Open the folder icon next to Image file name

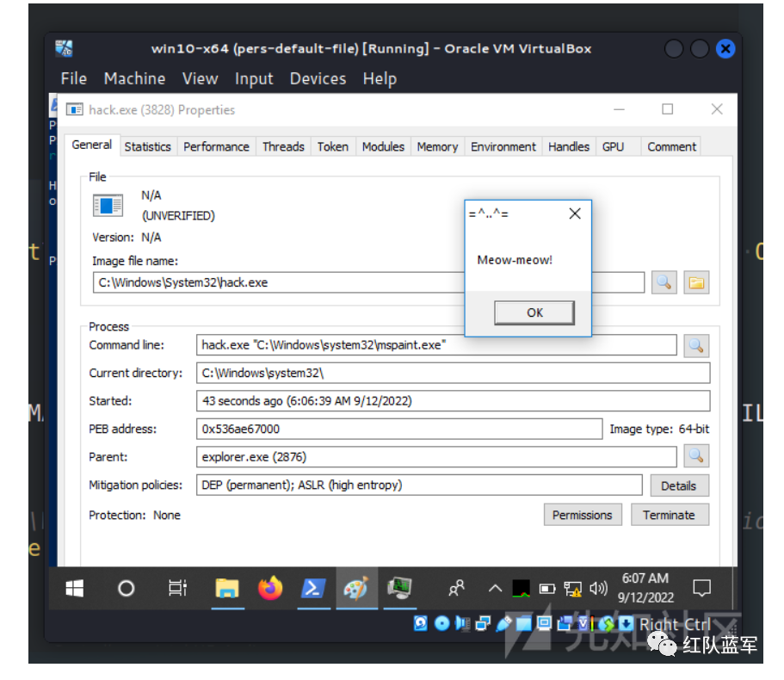tap(696, 282)
